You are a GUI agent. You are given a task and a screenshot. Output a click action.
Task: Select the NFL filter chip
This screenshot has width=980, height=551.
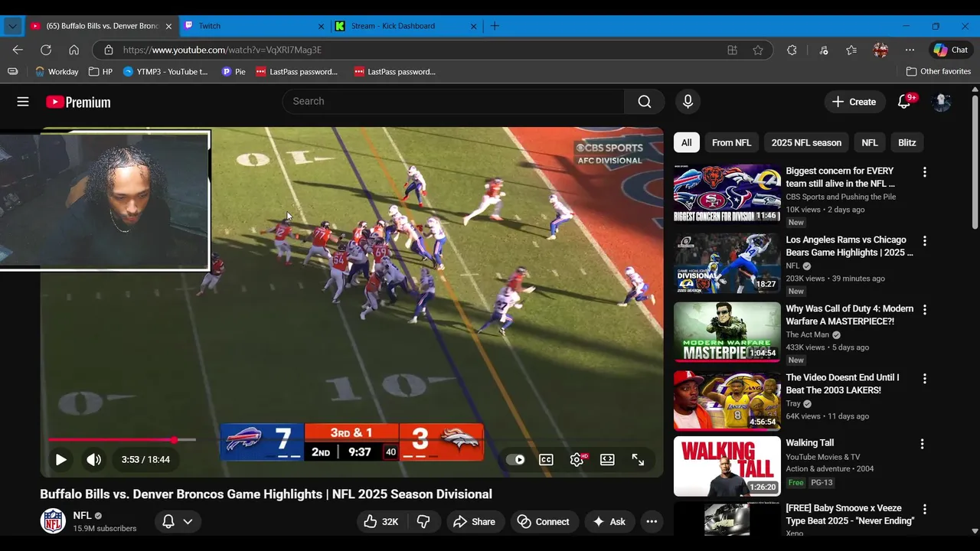click(x=870, y=142)
